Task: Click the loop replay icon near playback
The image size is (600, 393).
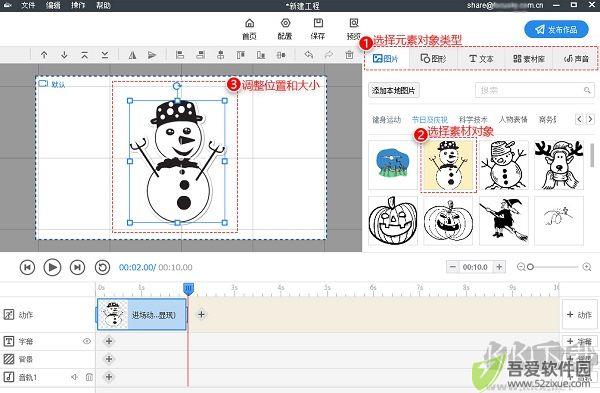Action: click(102, 267)
